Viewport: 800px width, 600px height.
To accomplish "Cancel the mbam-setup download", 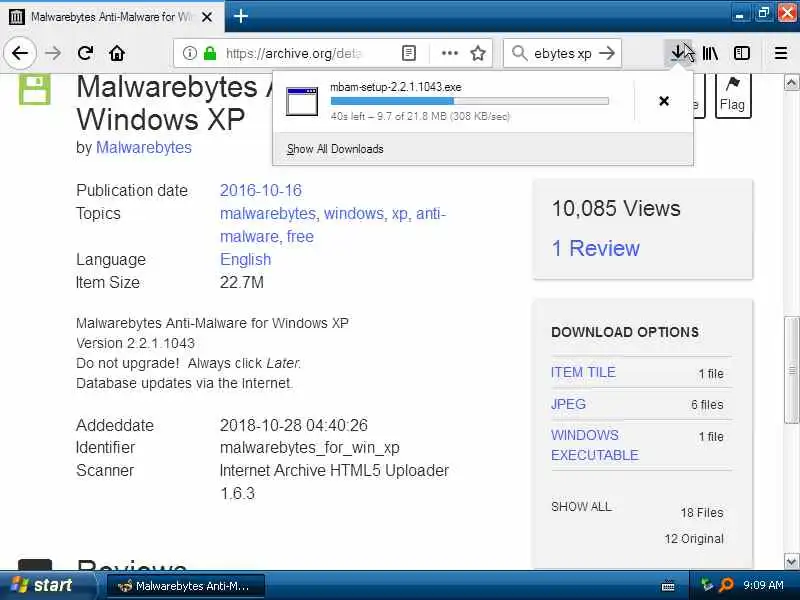I will tap(664, 101).
